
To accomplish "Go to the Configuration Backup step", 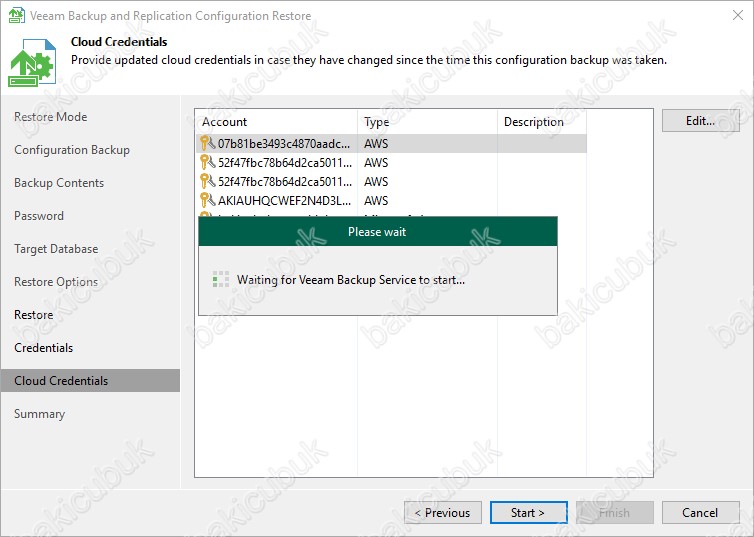I will click(x=72, y=150).
